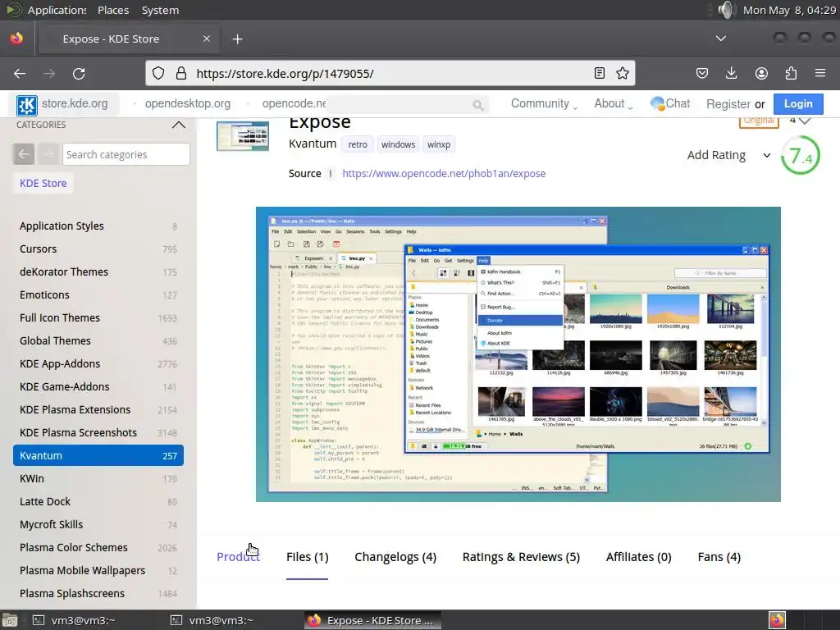The image size is (840, 630).
Task: Click the KDE logo icon beside store.kde.org
Action: tap(26, 105)
